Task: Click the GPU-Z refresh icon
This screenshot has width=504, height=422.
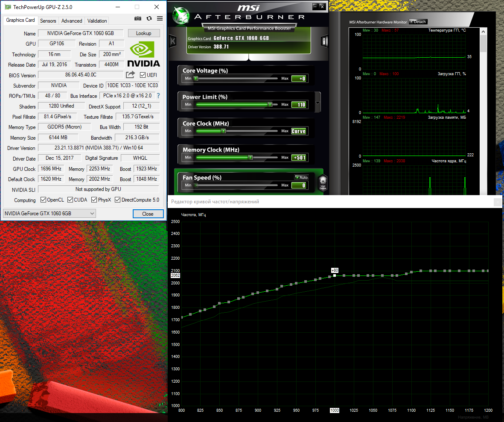Action: click(x=149, y=19)
